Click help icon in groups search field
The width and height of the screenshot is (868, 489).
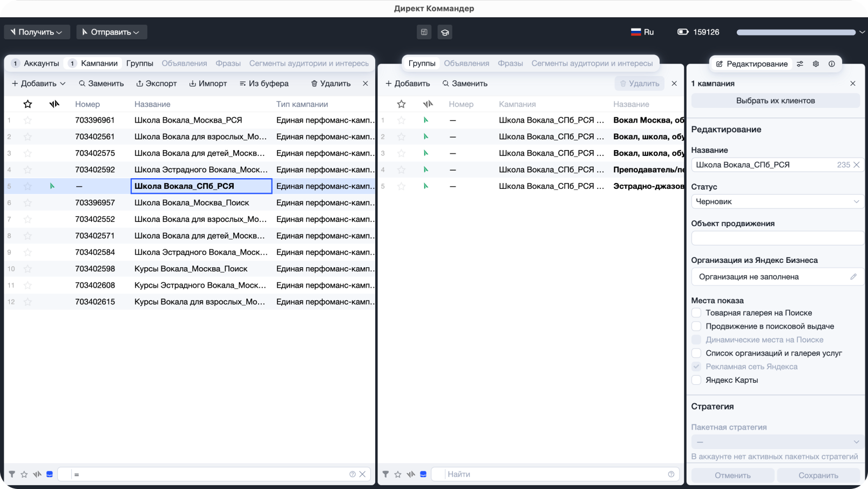tap(671, 474)
